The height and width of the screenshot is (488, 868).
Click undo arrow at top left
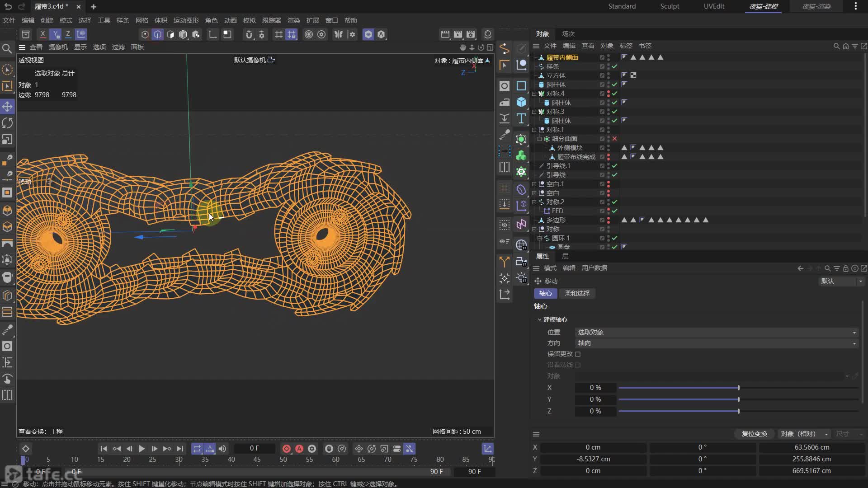click(8, 6)
